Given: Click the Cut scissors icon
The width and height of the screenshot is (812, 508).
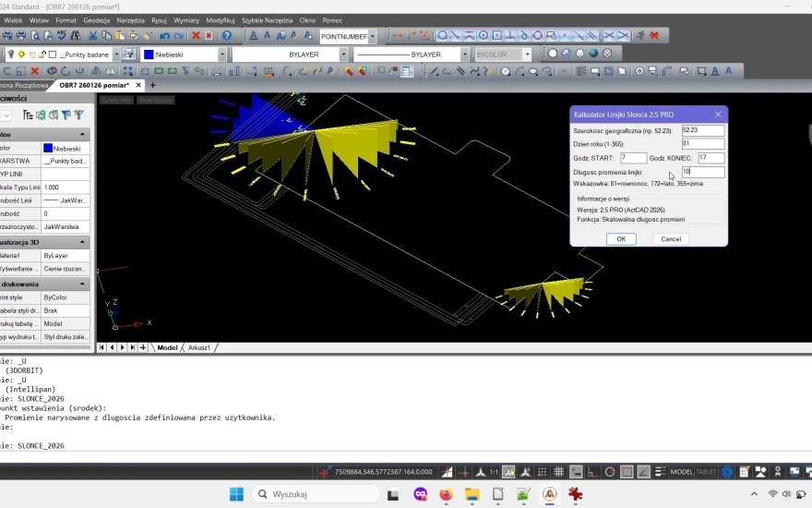Looking at the screenshot, I should click(x=93, y=36).
